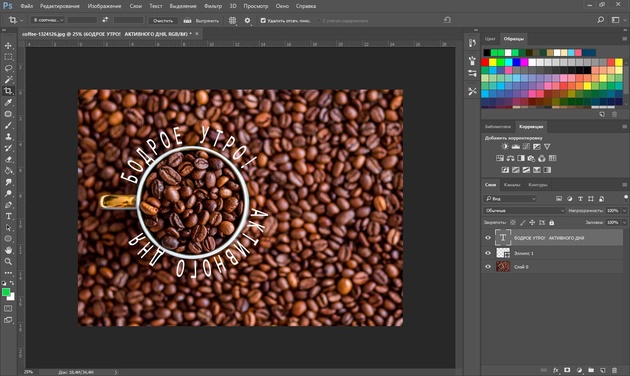630x376 pixels.
Task: Select the Magic Wand tool
Action: (8, 80)
